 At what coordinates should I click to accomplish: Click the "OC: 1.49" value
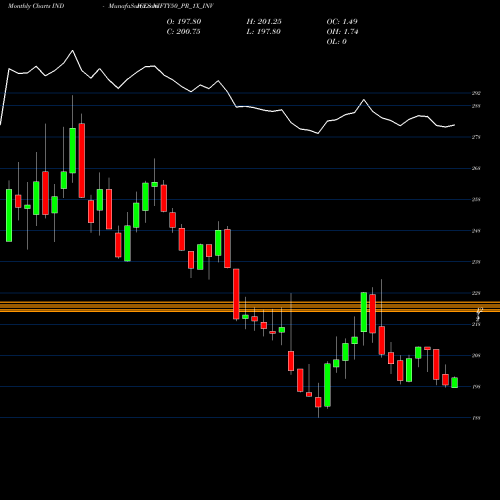tap(342, 21)
